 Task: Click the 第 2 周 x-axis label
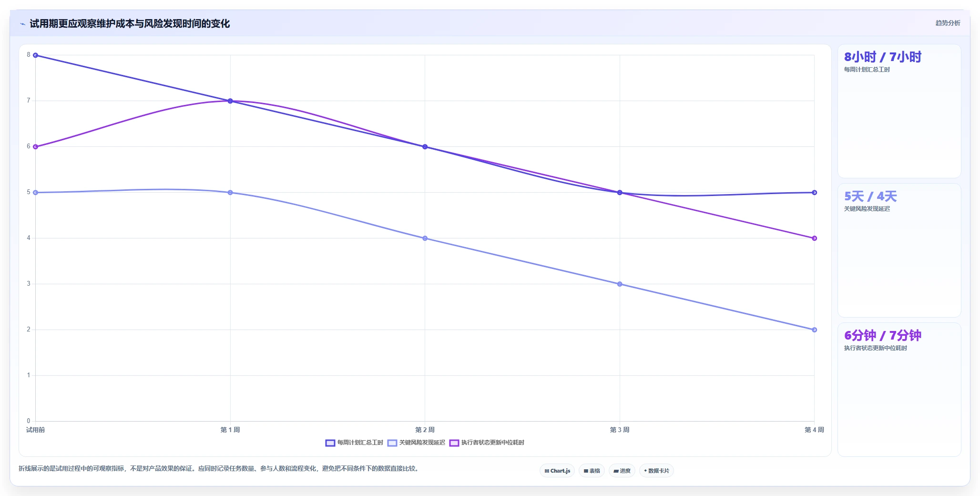pos(425,430)
